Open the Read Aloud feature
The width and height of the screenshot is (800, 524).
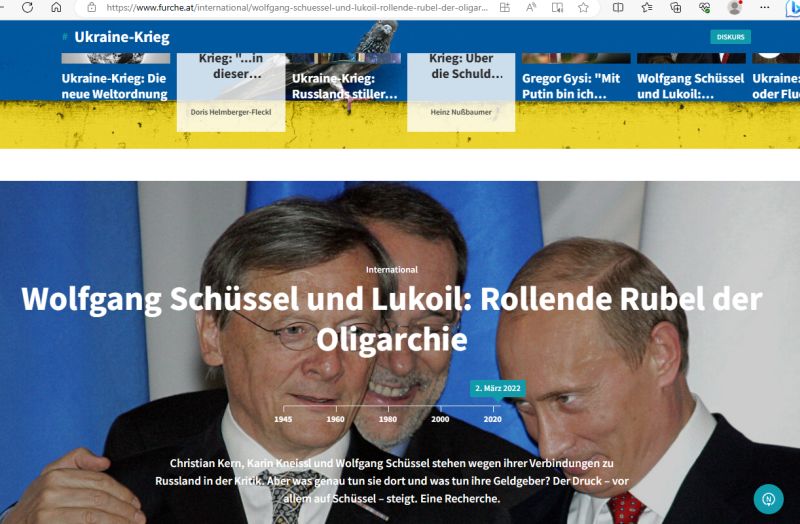pos(531,7)
